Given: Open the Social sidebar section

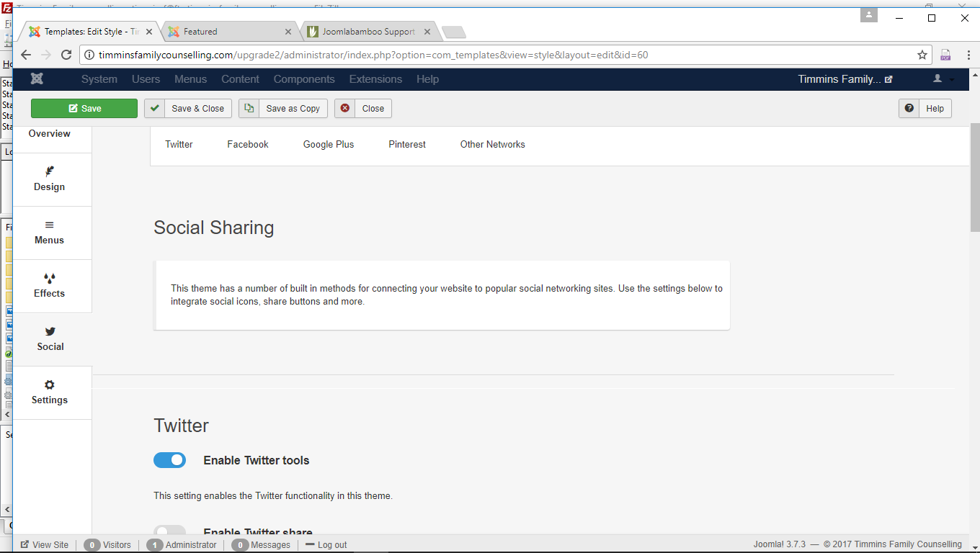Looking at the screenshot, I should 50,339.
